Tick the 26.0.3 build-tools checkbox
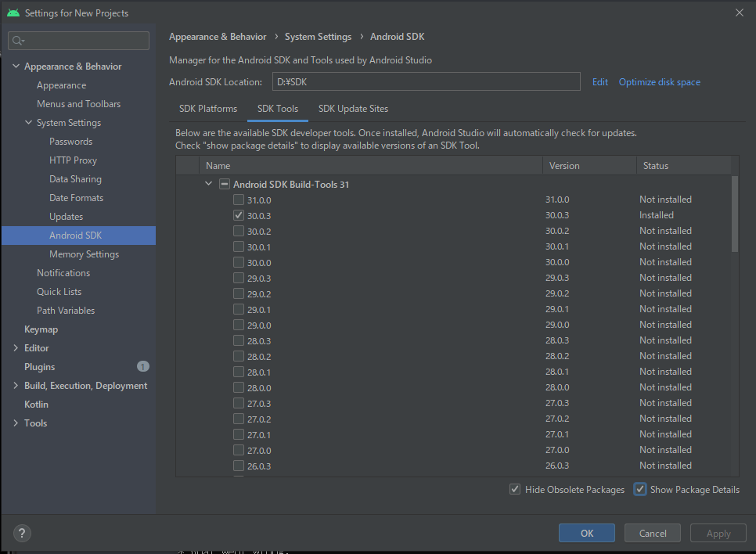Viewport: 756px width, 554px height. click(x=239, y=466)
